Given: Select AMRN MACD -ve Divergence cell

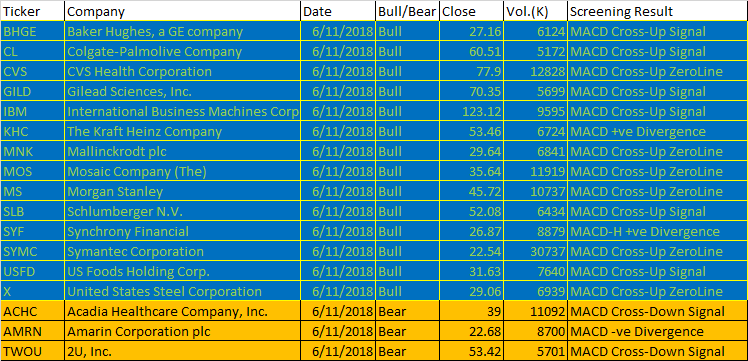Looking at the screenshot, I should click(x=657, y=331).
